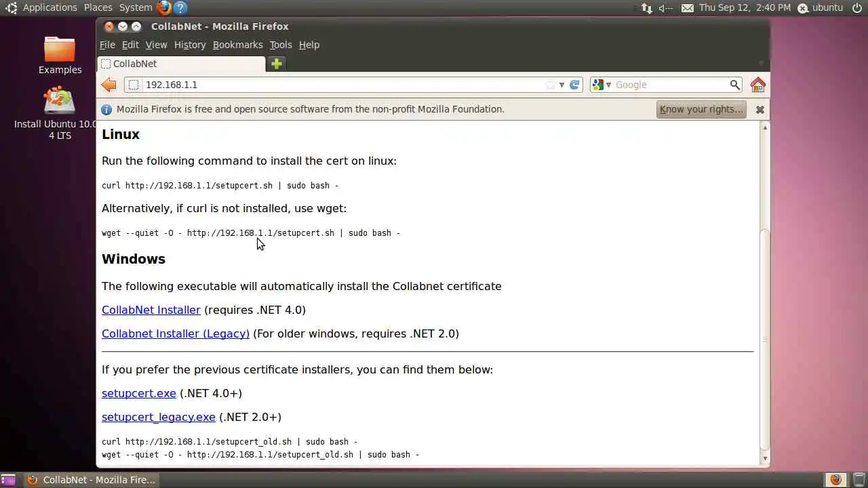
Task: Bookmark the page with the star icon
Action: tap(550, 85)
